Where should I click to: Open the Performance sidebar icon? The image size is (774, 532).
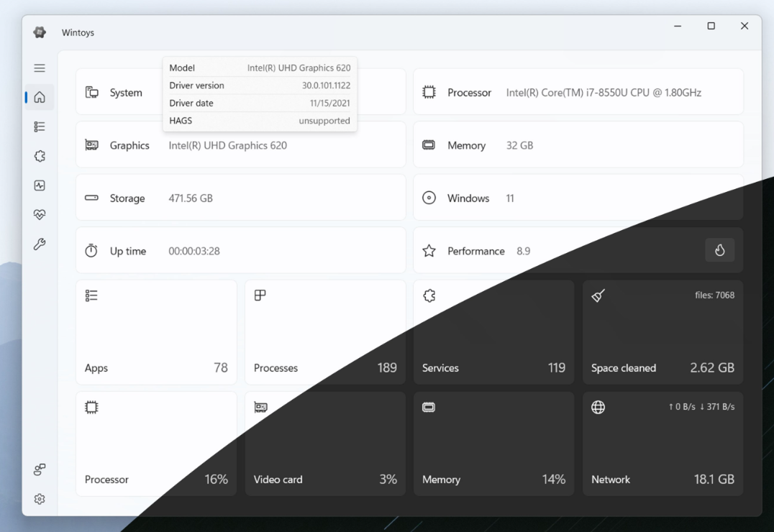[x=40, y=185]
